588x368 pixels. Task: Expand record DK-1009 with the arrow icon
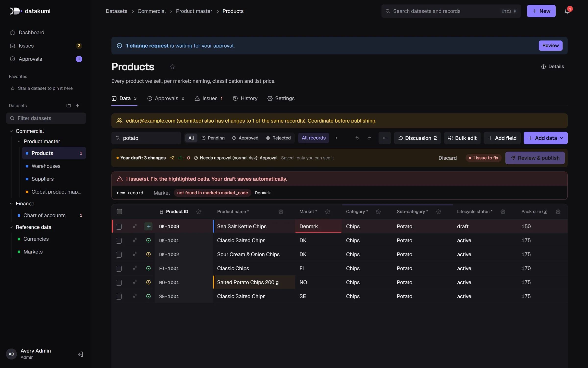tap(135, 226)
